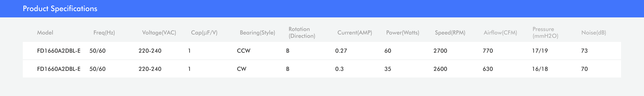Image resolution: width=644 pixels, height=96 pixels.
Task: Click the Rotation (Direction) column header
Action: [x=302, y=33]
